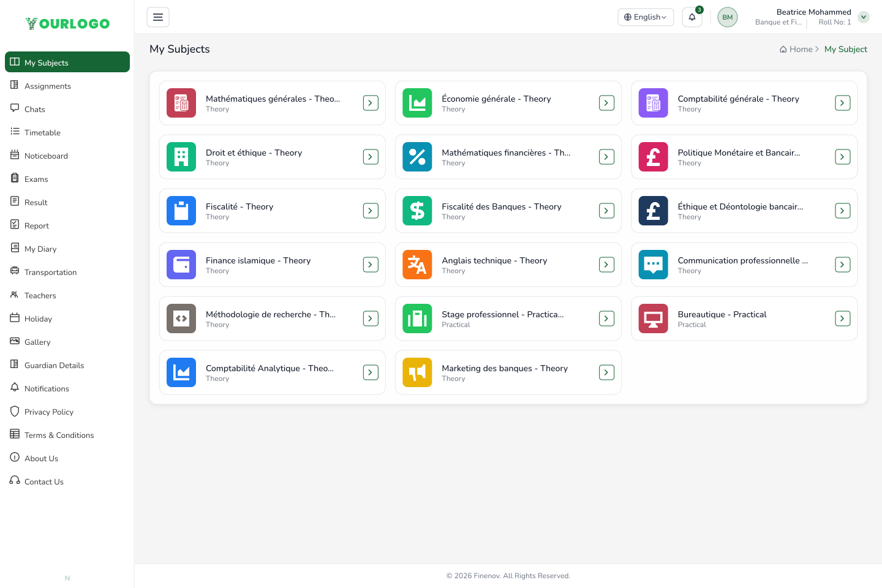
Task: Open Économie générale with its arrow button
Action: 606,103
